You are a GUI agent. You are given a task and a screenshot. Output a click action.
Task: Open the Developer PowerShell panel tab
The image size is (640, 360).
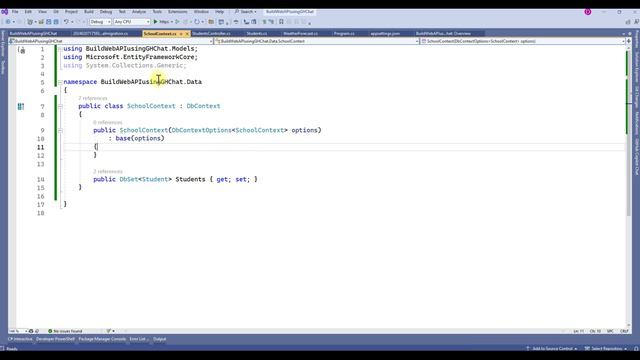(55, 339)
